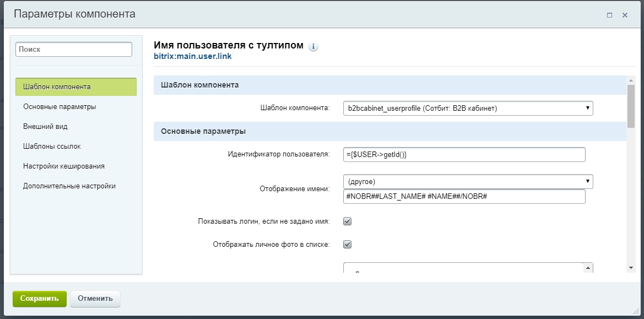Click the 'Поиск' search field
The height and width of the screenshot is (319, 644).
coord(74,49)
